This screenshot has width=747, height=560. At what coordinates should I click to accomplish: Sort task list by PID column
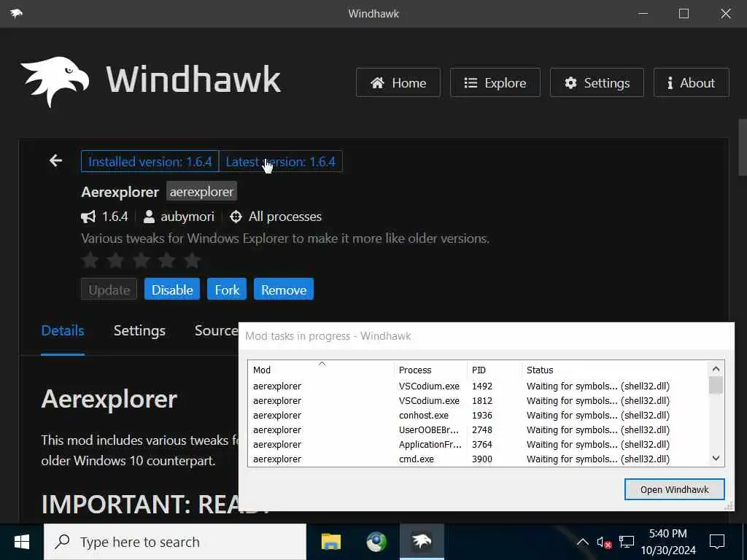pos(495,370)
